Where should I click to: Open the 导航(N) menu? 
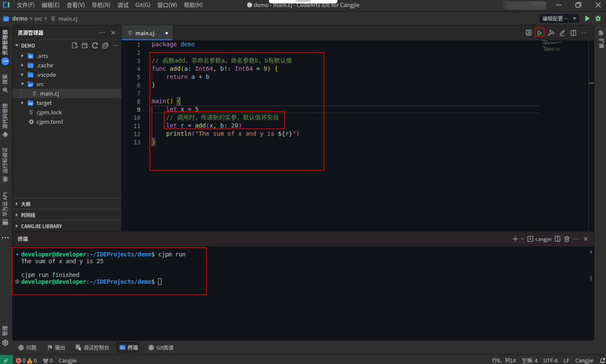(101, 5)
